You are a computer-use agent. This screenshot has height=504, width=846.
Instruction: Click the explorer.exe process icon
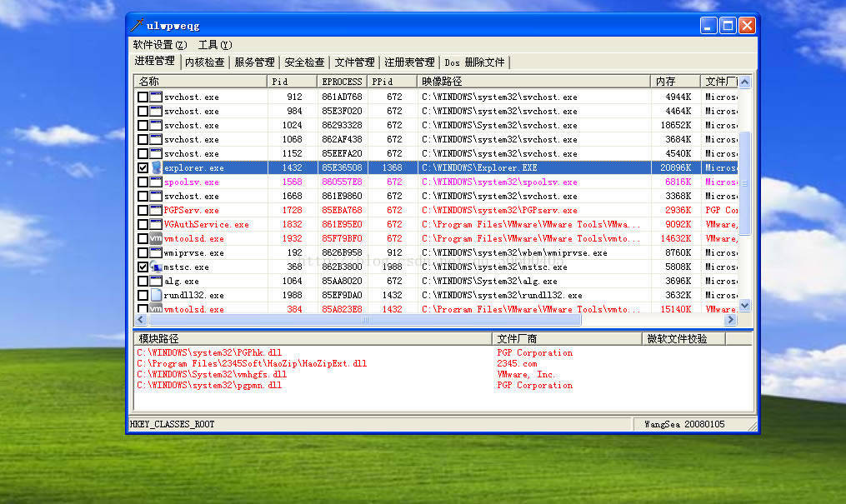point(156,167)
